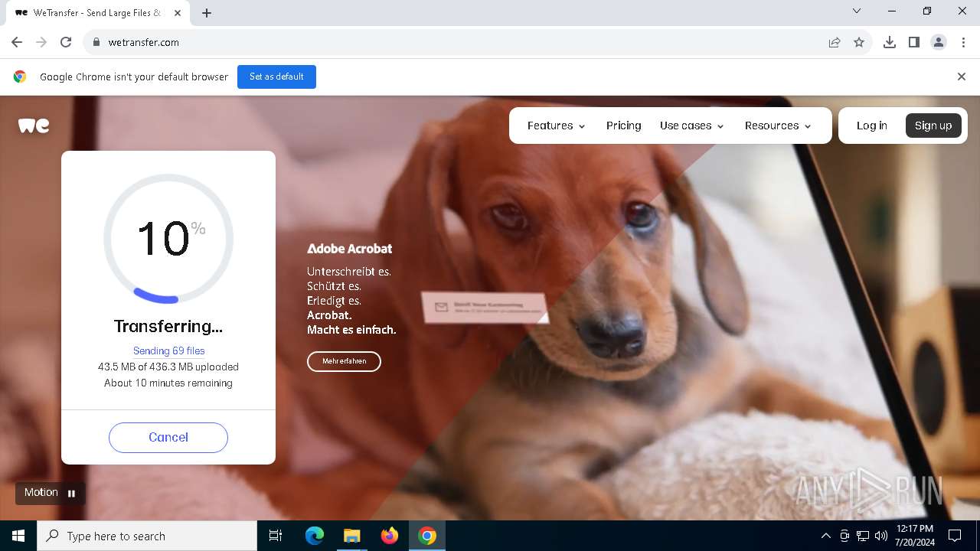
Task: Open volume control tray icon
Action: click(881, 536)
